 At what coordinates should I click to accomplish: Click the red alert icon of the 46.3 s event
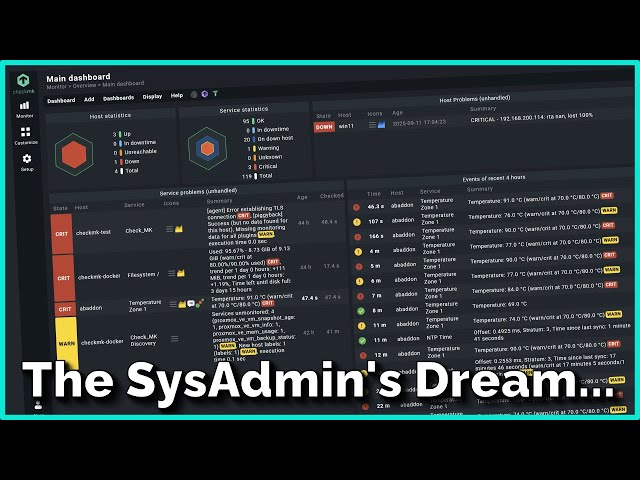356,207
